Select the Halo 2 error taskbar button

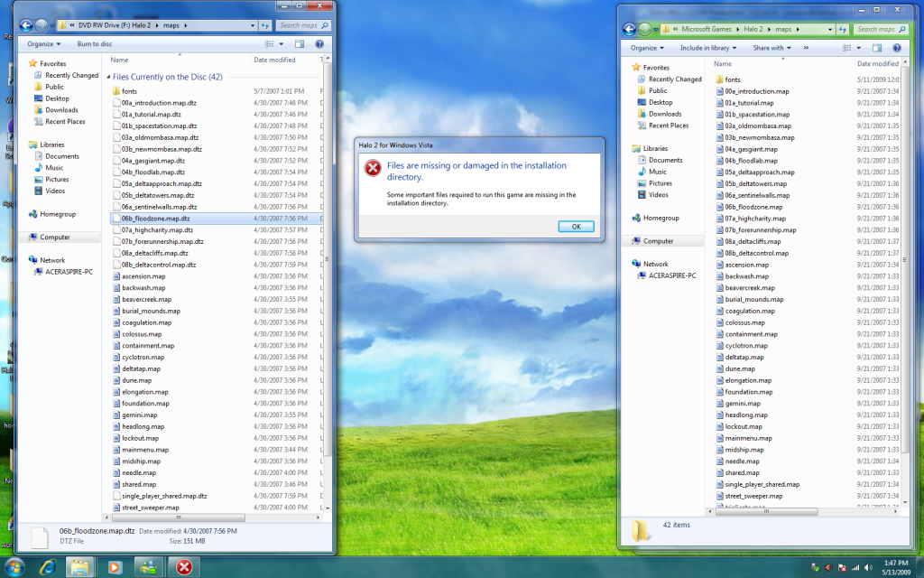coord(184,567)
